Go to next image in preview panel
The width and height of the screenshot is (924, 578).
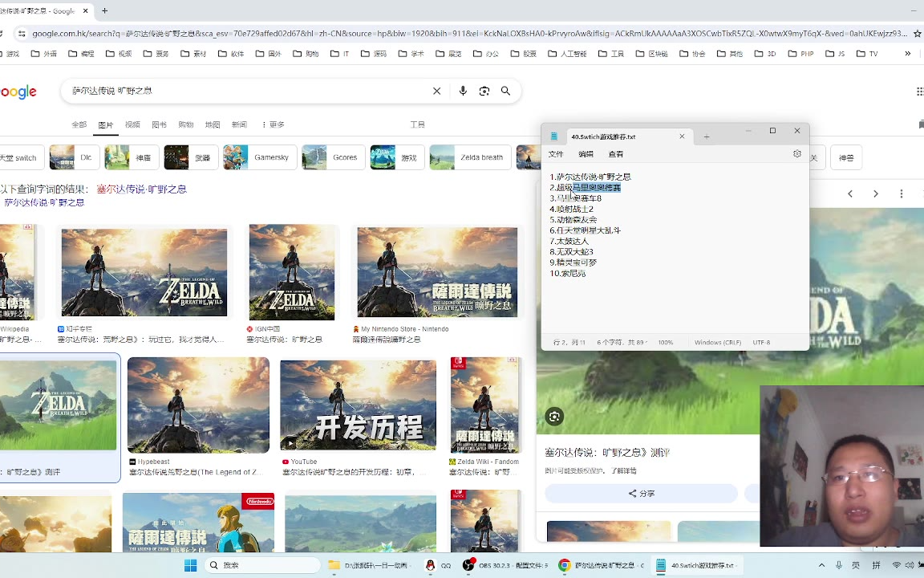876,193
